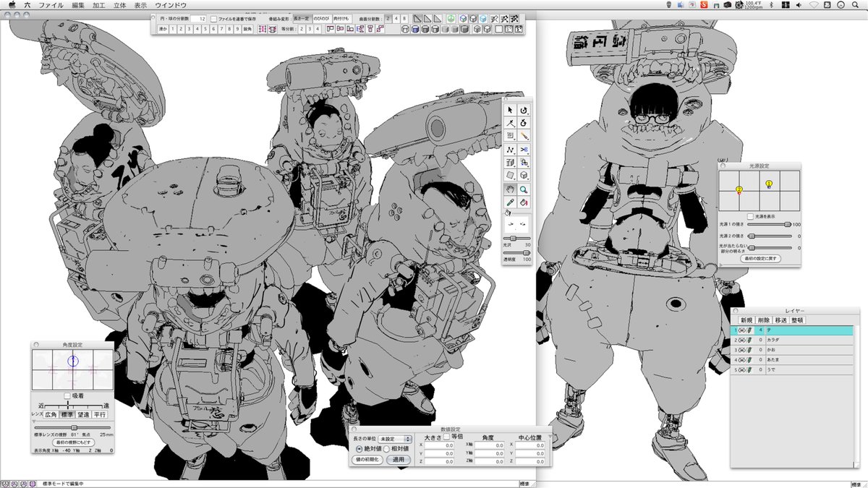The height and width of the screenshot is (488, 868).
Task: Select the polyline drawing tool
Action: point(510,149)
